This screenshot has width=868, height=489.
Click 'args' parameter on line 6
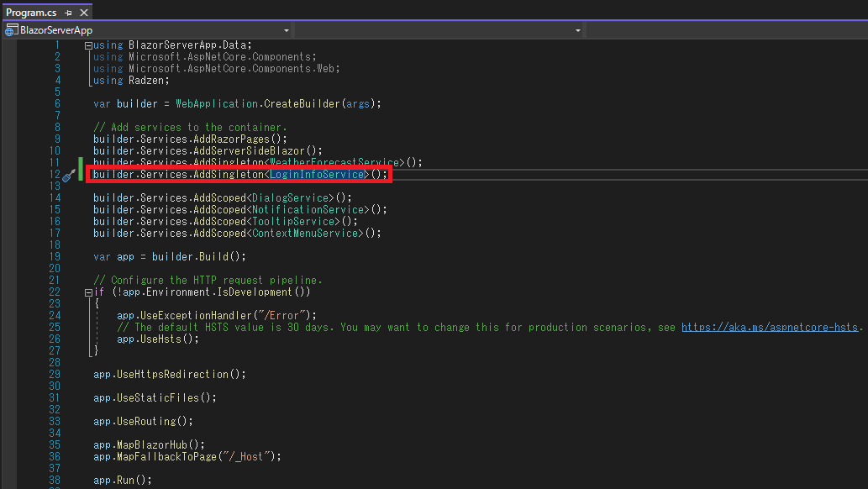pos(358,103)
